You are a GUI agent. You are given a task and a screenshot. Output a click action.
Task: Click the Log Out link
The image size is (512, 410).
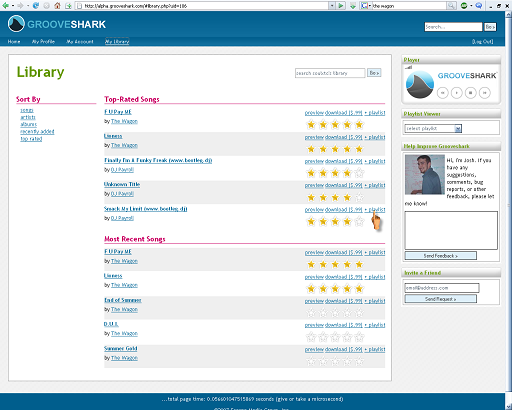(x=482, y=42)
